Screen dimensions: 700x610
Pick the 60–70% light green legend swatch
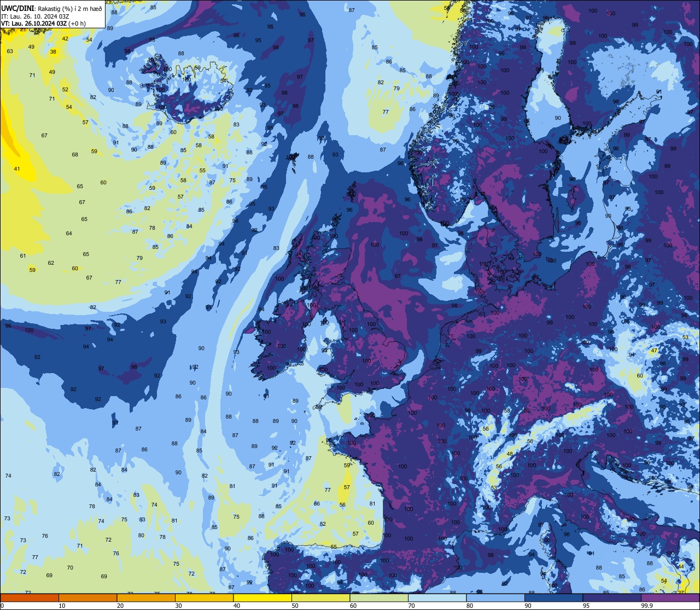(379, 597)
